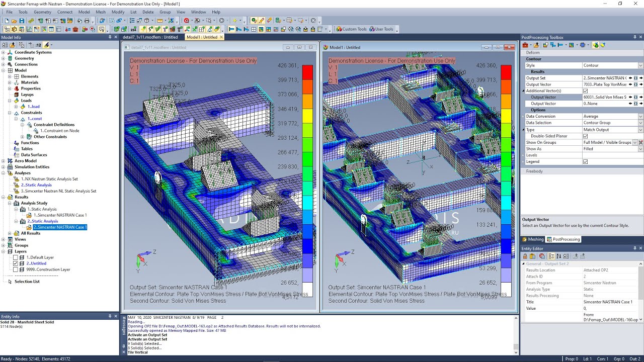The width and height of the screenshot is (644, 362).
Task: Click the load folder icon in PostProcessing Toolbox
Action: 536,45
